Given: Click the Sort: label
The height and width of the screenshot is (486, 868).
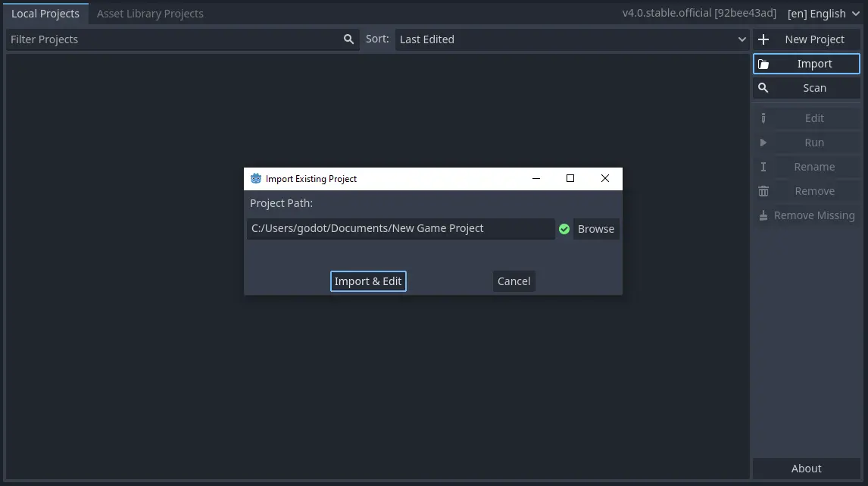Looking at the screenshot, I should point(377,39).
